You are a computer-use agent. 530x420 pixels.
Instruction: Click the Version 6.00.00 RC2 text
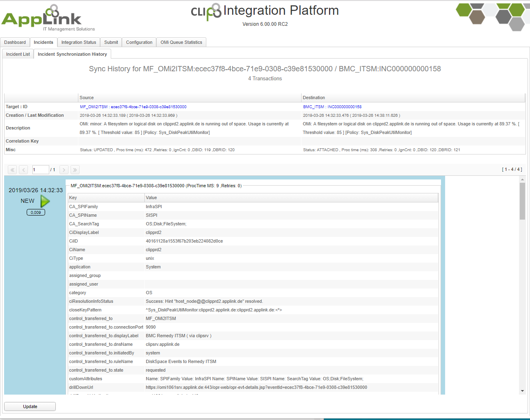pyautogui.click(x=265, y=24)
